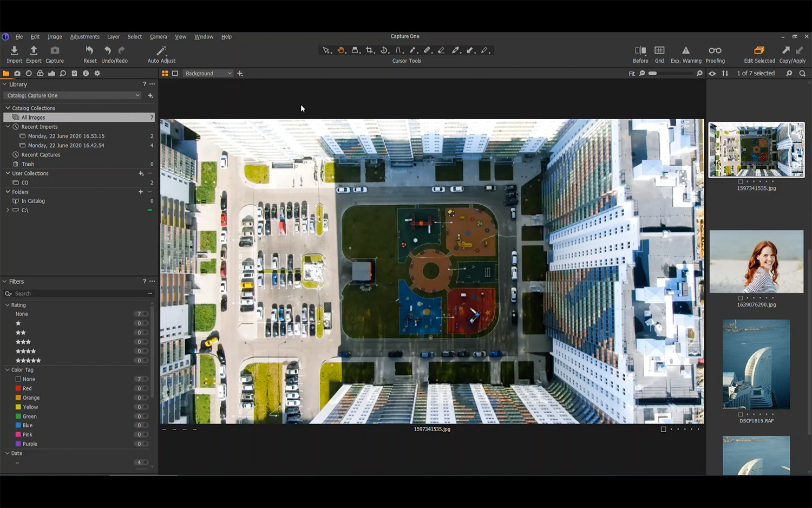
Task: Filter by Red color tag swatch
Action: point(18,388)
